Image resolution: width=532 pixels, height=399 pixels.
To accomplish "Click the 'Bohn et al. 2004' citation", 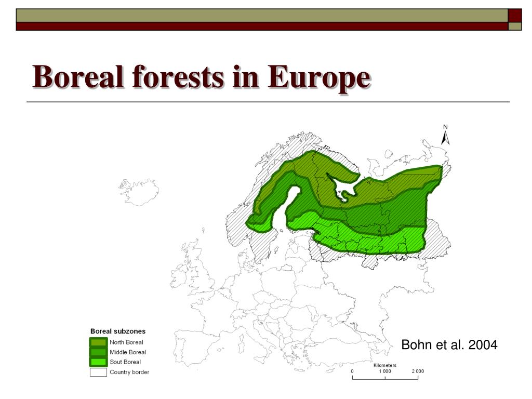I will pos(449,345).
